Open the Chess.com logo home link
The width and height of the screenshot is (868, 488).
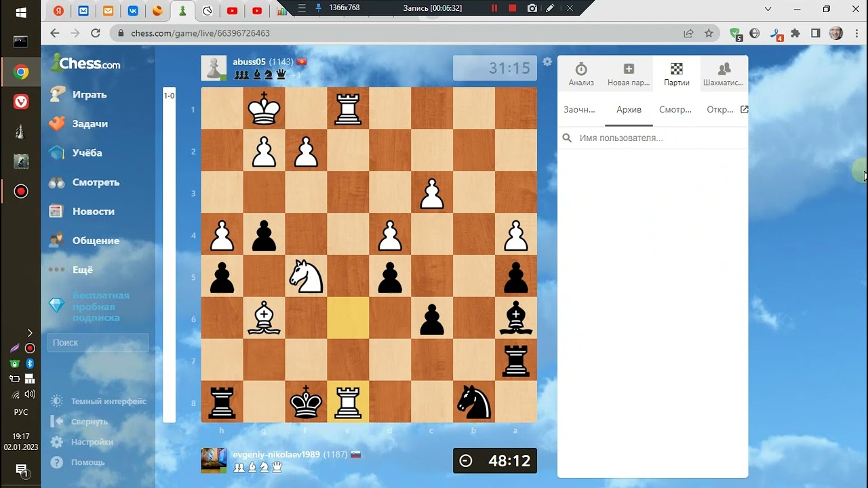click(x=86, y=64)
